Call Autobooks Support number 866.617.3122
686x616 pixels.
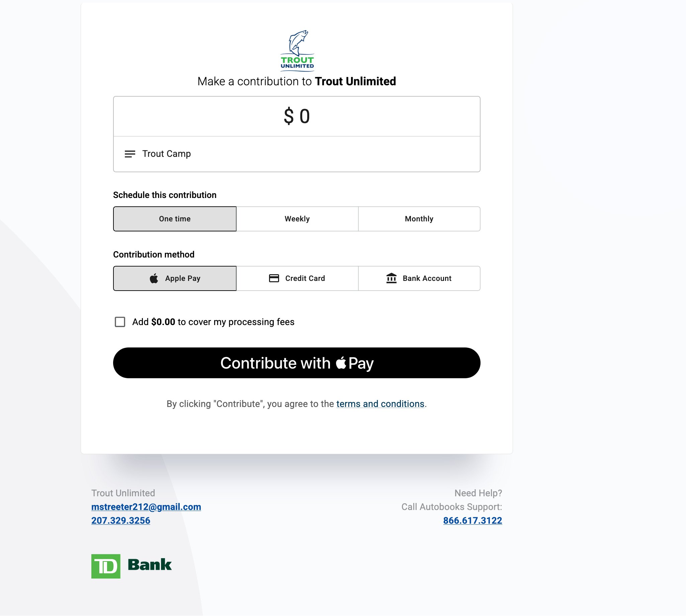tap(473, 521)
